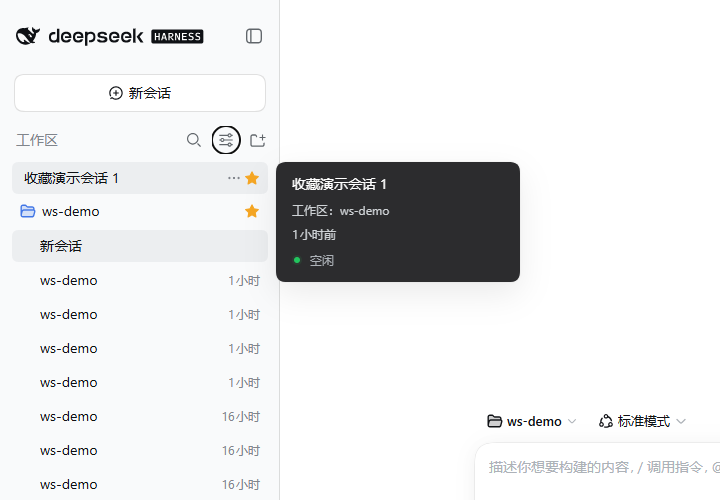Open the workspace filter settings icon
The image size is (720, 500).
click(x=226, y=140)
